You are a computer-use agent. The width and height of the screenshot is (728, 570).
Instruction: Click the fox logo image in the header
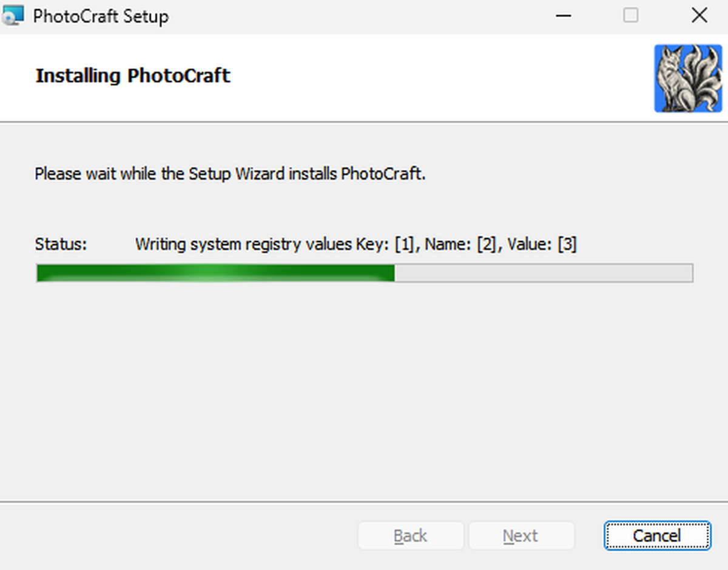click(688, 78)
